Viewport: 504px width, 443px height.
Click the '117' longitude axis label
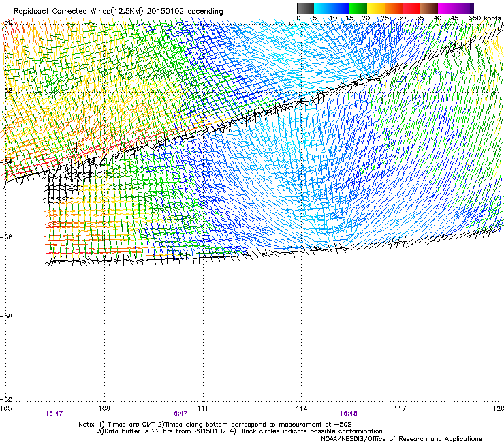[x=400, y=408]
